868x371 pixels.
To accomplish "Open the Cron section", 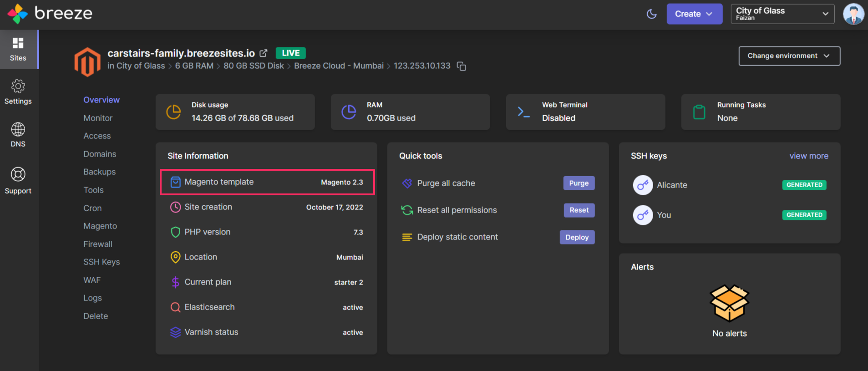I will tap(92, 208).
